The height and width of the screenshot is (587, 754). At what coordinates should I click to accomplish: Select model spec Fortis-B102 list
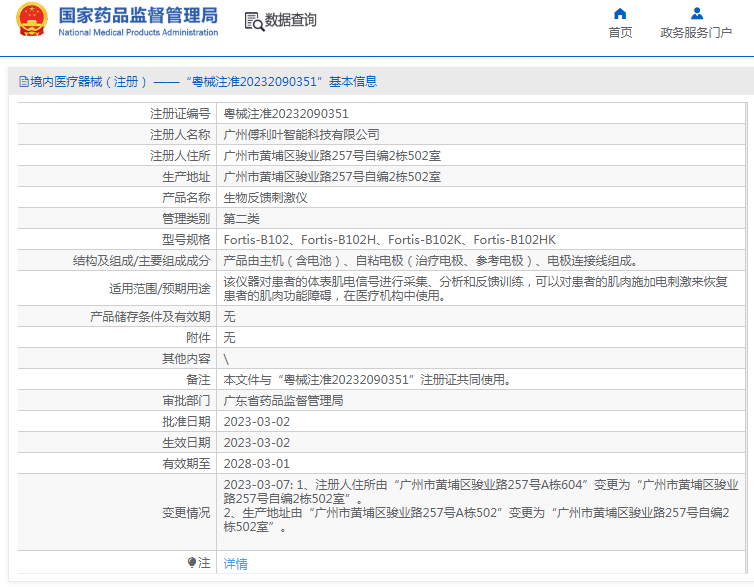pyautogui.click(x=390, y=240)
